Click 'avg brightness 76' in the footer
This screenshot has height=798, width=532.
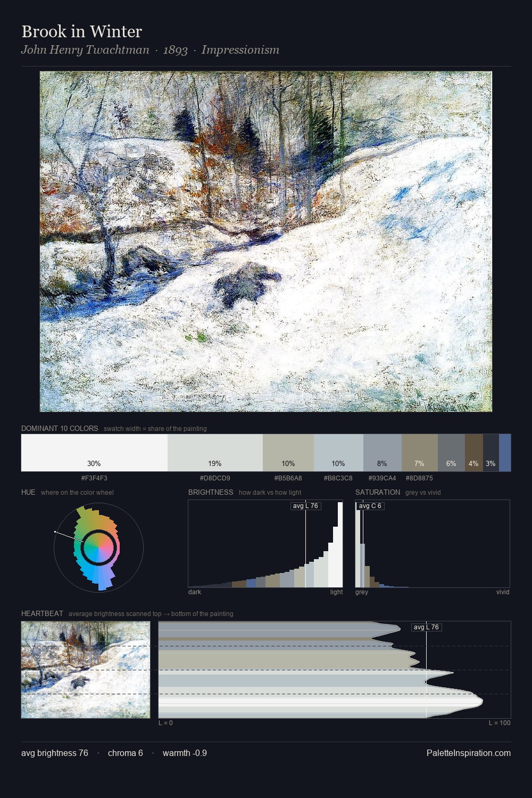pos(55,753)
